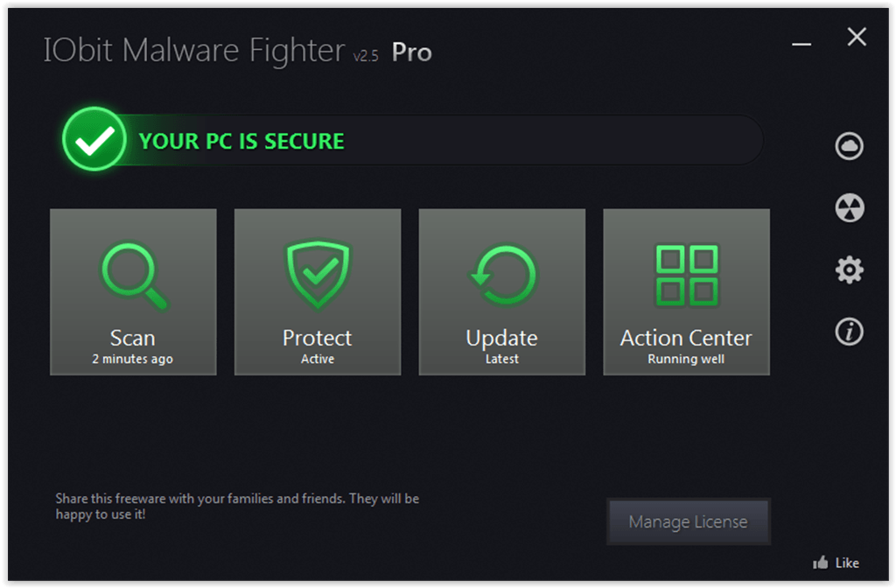Open settings via the gear icon

(849, 270)
